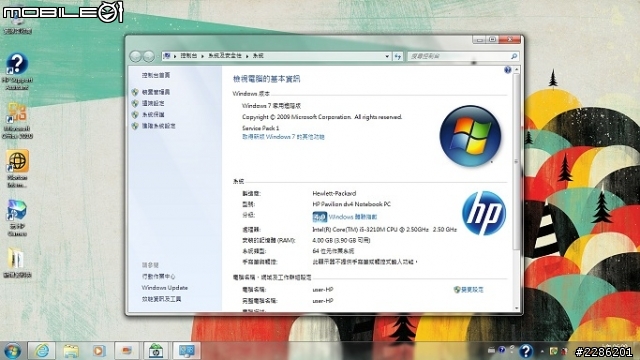The image size is (640, 360).
Task: Click the computer icon in the address bar
Action: pyautogui.click(x=167, y=56)
